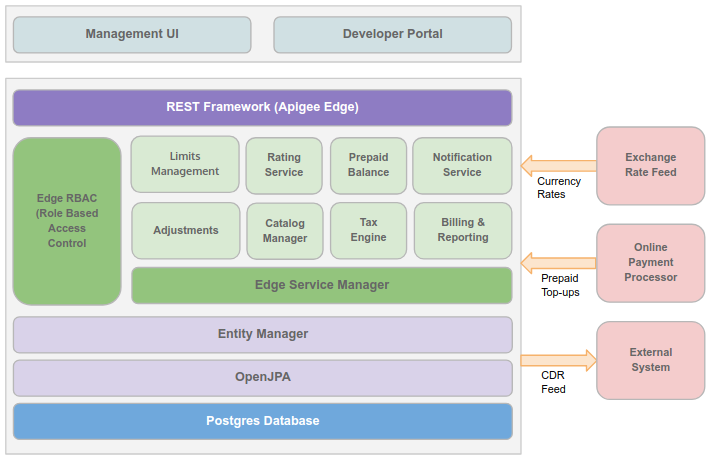Select the Notification Service box
Screen dimensions: 711x460
(462, 165)
